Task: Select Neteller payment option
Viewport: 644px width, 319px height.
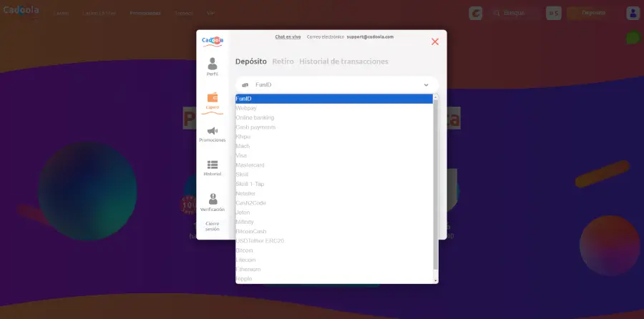Action: click(334, 193)
